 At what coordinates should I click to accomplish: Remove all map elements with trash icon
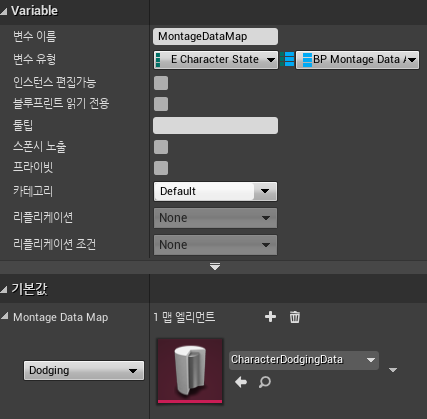[x=295, y=317]
